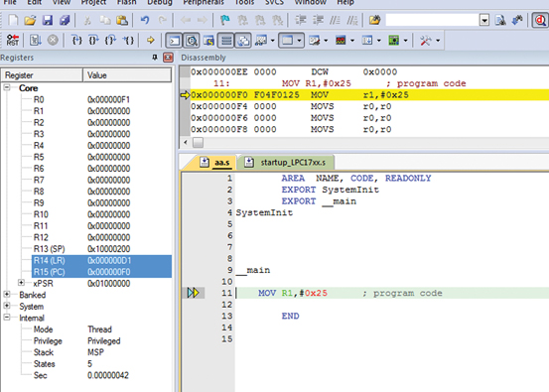Run the program from the debug toolbar
549x392 pixels.
click(35, 41)
